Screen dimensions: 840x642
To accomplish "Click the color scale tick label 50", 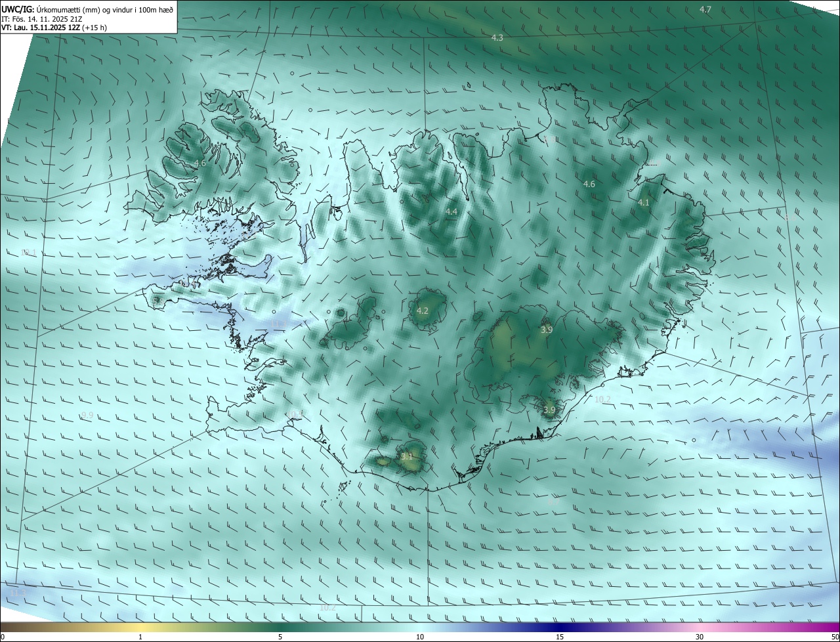I will pyautogui.click(x=835, y=637).
